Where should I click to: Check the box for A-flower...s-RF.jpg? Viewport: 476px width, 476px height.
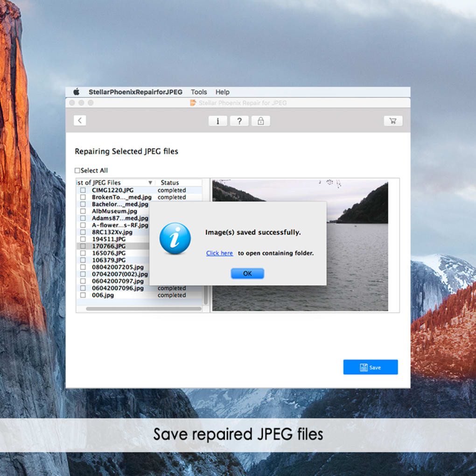coord(83,225)
